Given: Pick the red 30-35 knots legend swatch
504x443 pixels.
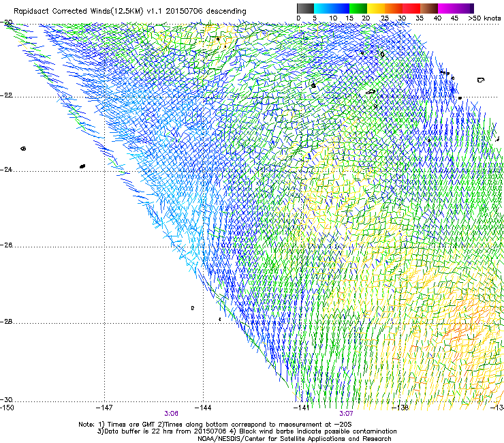Looking at the screenshot, I should pyautogui.click(x=411, y=8).
